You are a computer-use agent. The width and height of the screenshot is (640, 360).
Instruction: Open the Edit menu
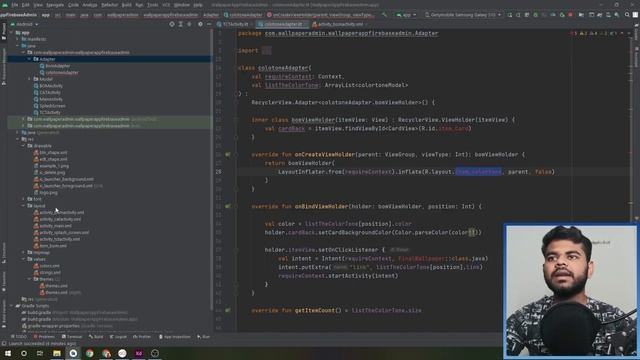pos(25,5)
